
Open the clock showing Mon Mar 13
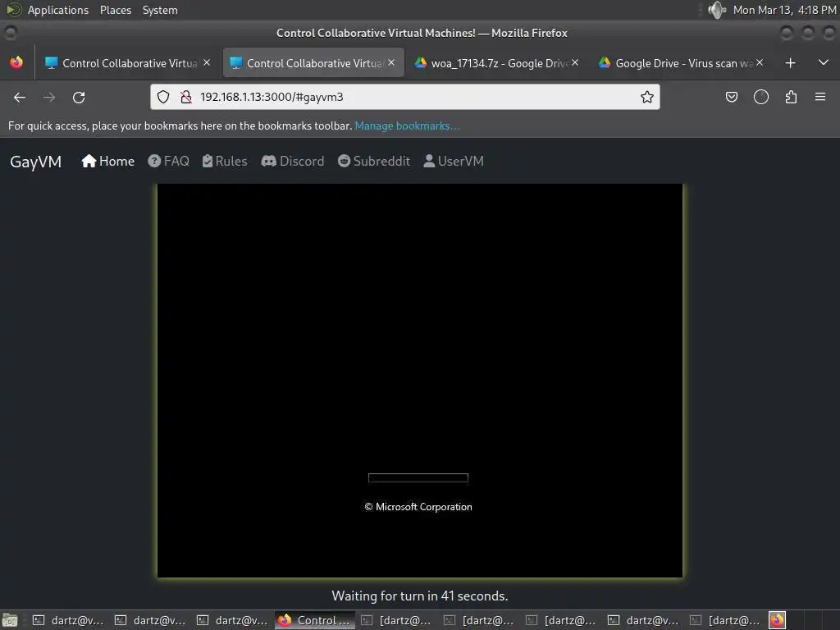[x=785, y=10]
